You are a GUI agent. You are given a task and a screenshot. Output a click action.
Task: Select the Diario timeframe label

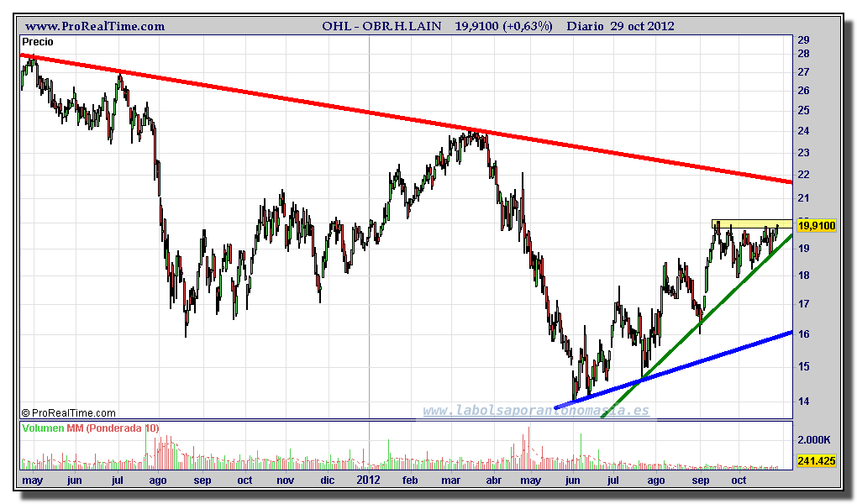(584, 26)
